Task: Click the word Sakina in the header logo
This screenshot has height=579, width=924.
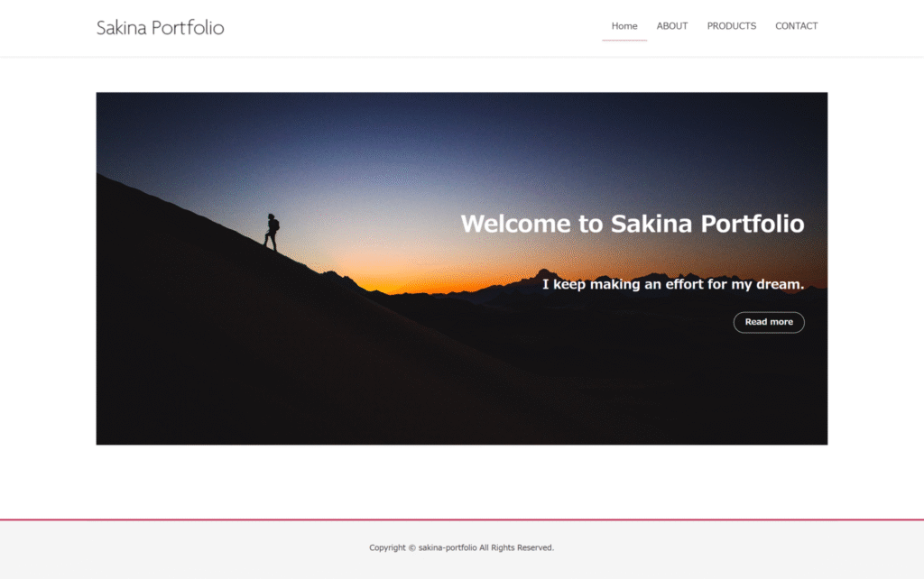Action: (x=122, y=28)
